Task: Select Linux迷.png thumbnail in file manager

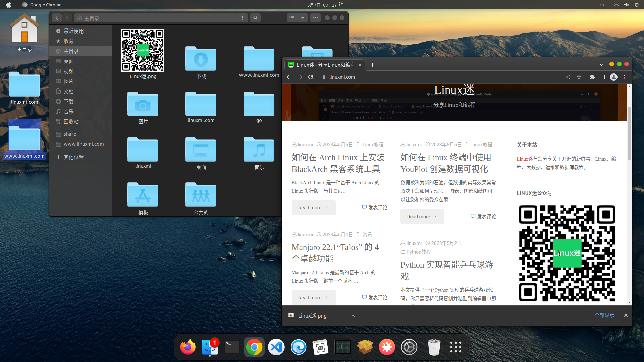Action: pyautogui.click(x=143, y=50)
